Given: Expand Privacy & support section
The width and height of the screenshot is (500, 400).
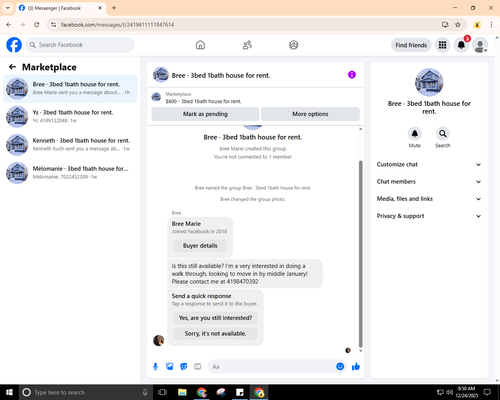Looking at the screenshot, I should [x=429, y=216].
